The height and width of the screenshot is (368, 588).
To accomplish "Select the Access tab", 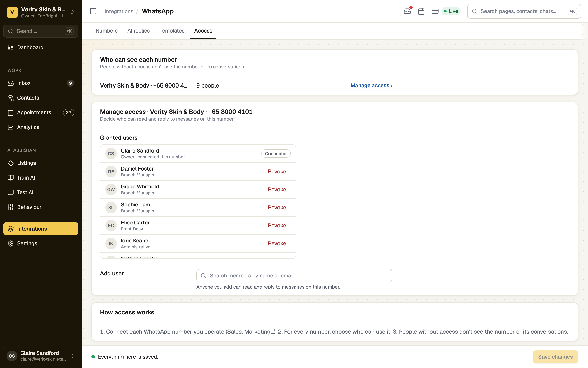I will tap(203, 31).
